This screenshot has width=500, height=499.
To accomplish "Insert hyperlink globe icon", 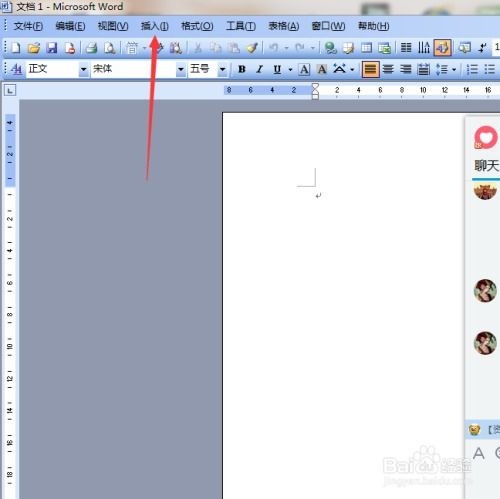I will [x=331, y=48].
